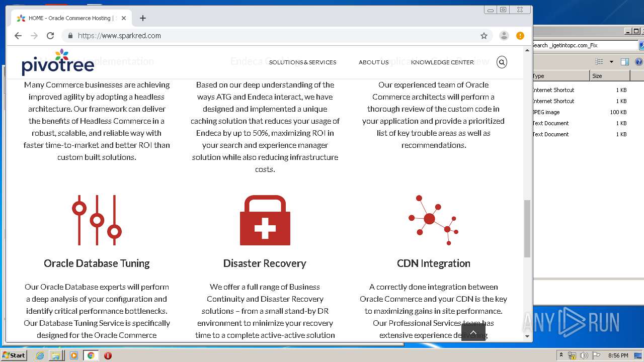Open the Chrome profile avatar icon
The height and width of the screenshot is (362, 644).
pos(504,36)
